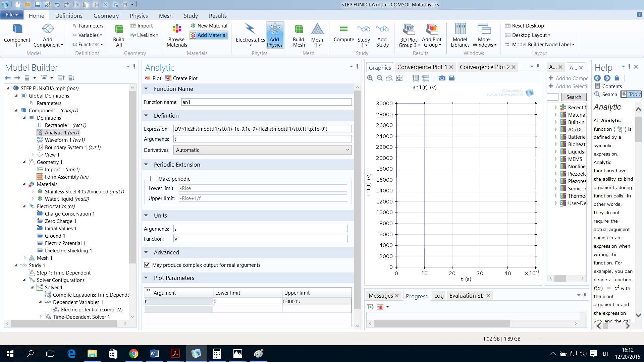Switch to the Convergence Plot 1 tab
The height and width of the screenshot is (362, 644).
click(x=422, y=67)
